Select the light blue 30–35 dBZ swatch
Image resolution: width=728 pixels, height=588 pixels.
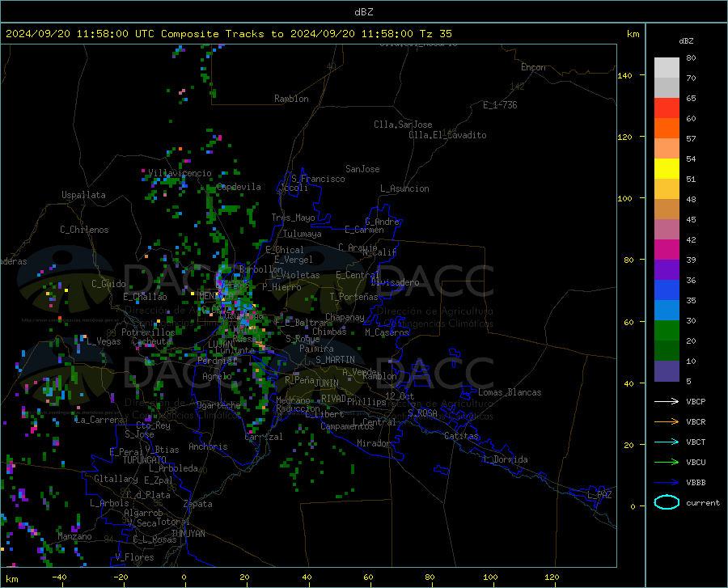pyautogui.click(x=667, y=311)
